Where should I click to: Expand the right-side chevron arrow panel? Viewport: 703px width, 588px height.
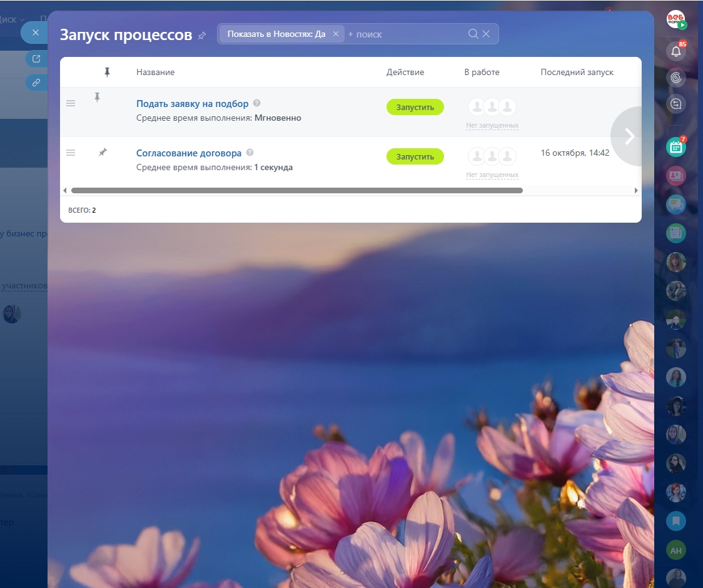[629, 136]
